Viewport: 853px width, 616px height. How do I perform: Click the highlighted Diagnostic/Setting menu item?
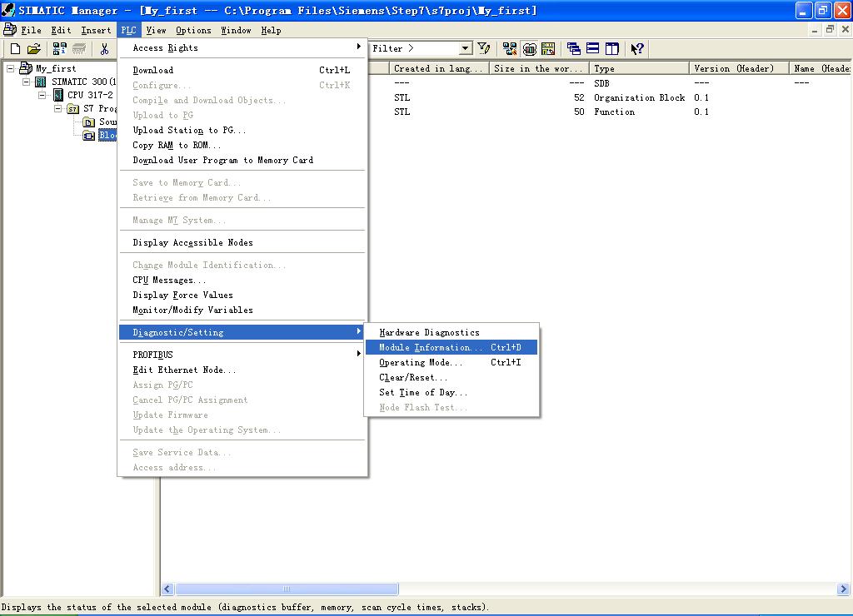(x=242, y=332)
